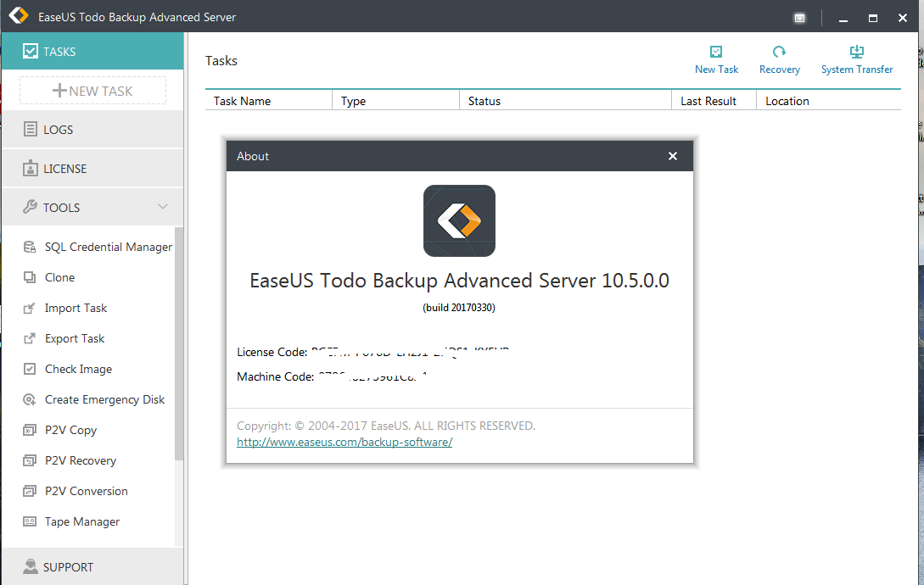Click the notification icon in the title bar
Viewport: 924px width, 585px height.
coord(798,17)
